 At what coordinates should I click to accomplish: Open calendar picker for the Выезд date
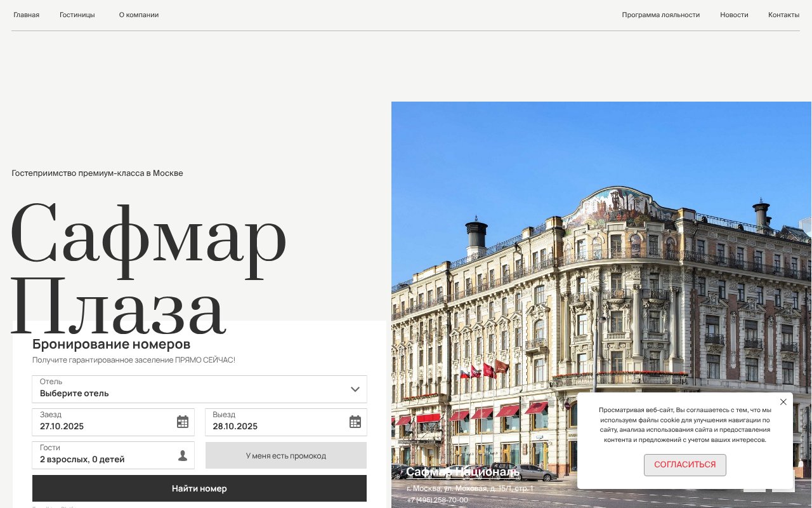coord(355,422)
